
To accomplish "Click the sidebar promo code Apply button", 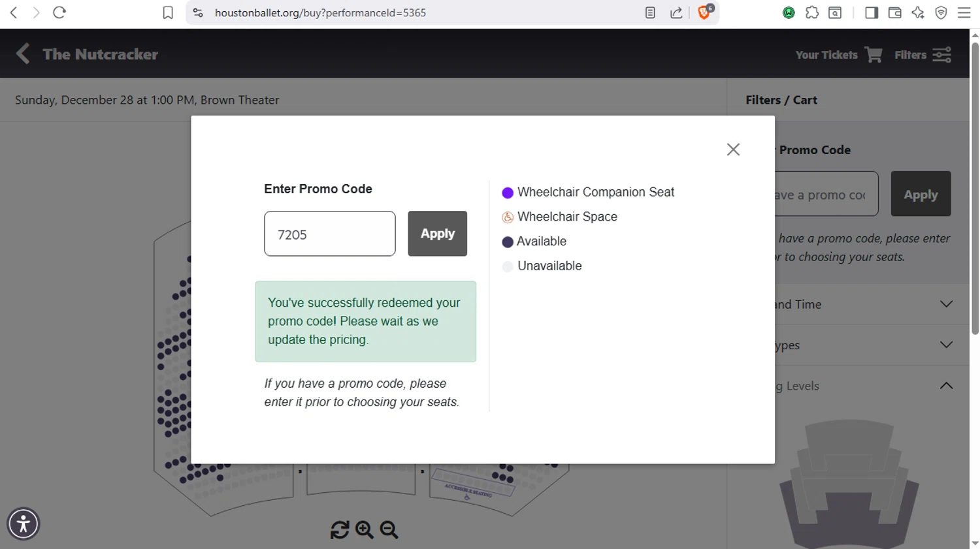I will (921, 194).
